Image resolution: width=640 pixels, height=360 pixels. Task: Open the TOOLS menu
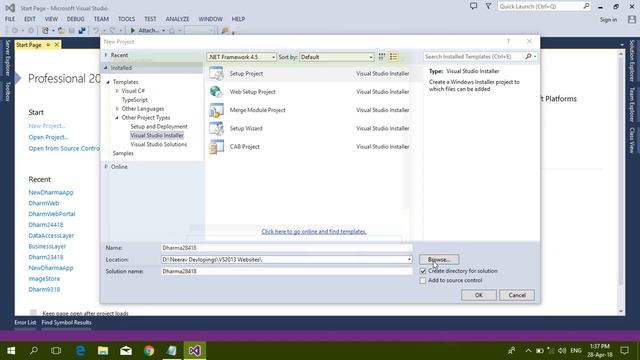tap(126, 19)
